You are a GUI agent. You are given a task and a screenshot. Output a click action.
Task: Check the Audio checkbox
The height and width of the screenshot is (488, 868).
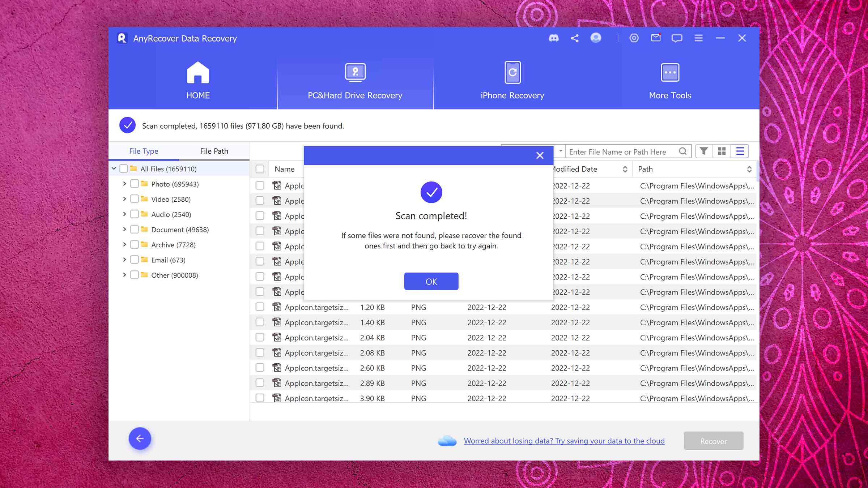point(135,214)
